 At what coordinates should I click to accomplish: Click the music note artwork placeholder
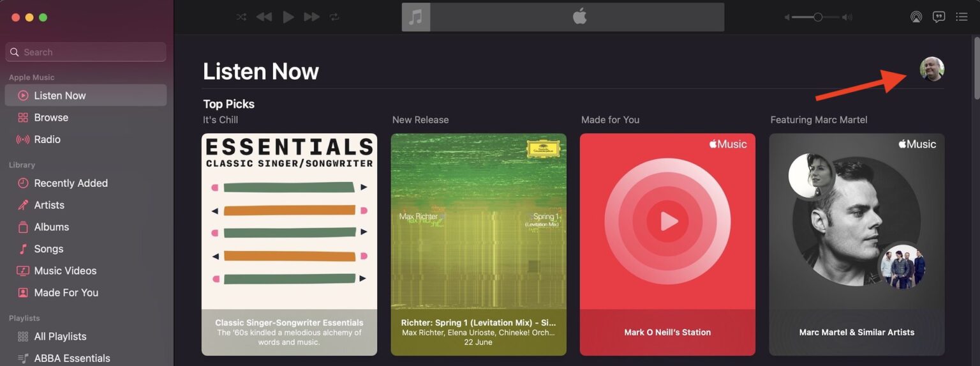pos(416,17)
